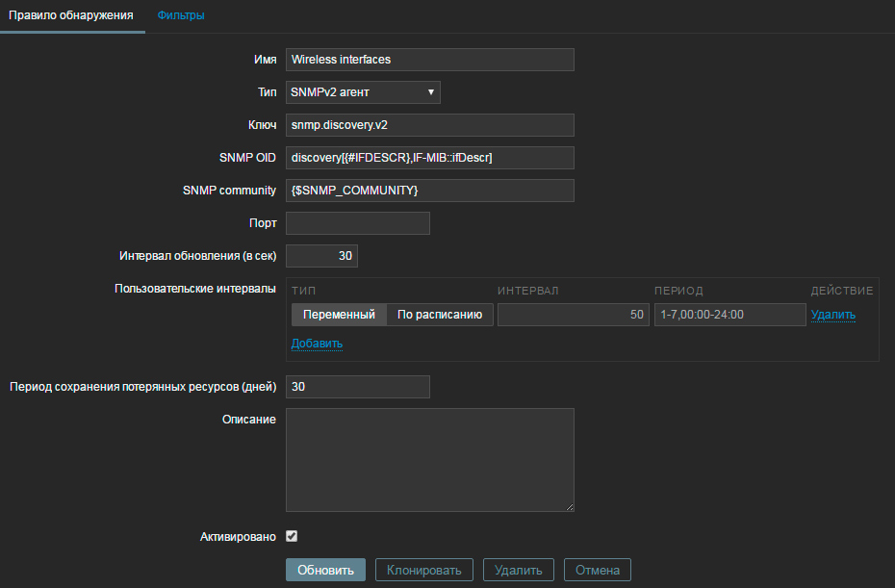
Task: Click the Период field with 1-7,00:00-24:00
Action: [729, 315]
